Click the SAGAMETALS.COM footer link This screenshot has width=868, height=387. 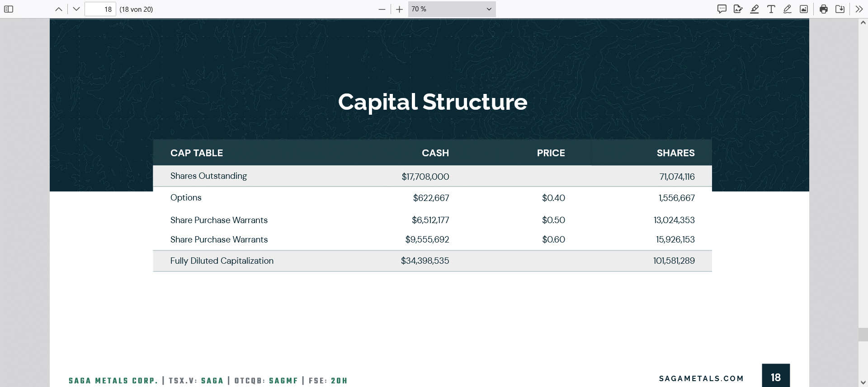pos(701,378)
